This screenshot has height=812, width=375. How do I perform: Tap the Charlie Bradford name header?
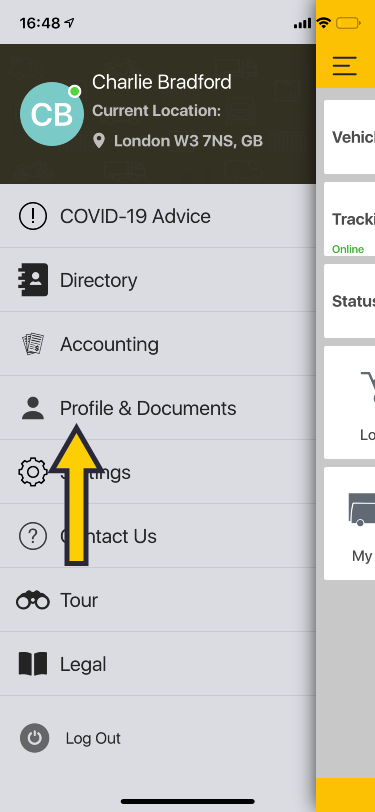162,82
